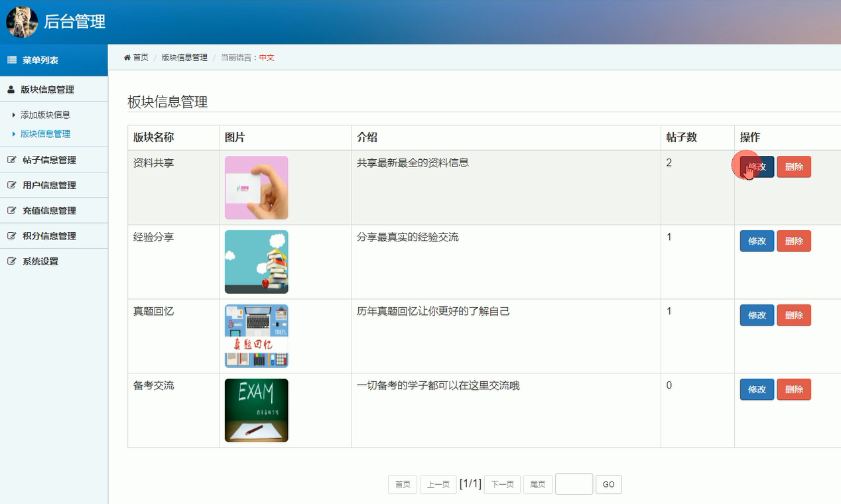Screen dimensions: 841x504
Task: Click [1/1] page indicator
Action: click(x=470, y=484)
